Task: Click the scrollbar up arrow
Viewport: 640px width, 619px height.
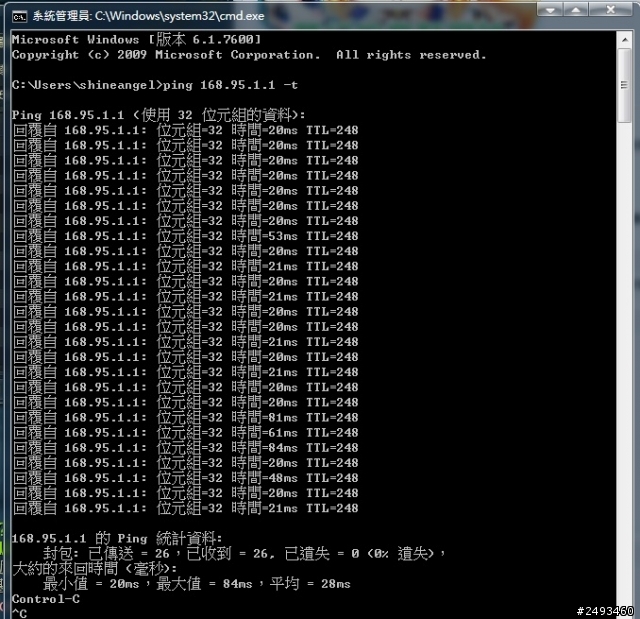Action: [x=624, y=40]
